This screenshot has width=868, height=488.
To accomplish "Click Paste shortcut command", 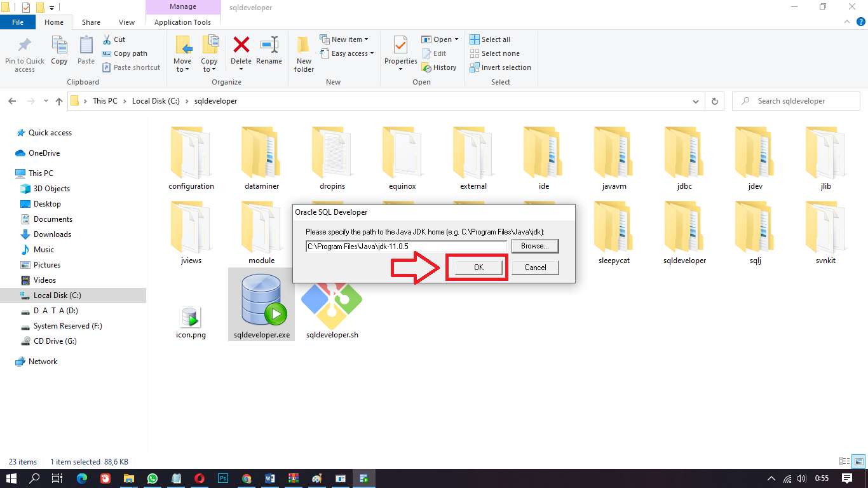I will 131,67.
